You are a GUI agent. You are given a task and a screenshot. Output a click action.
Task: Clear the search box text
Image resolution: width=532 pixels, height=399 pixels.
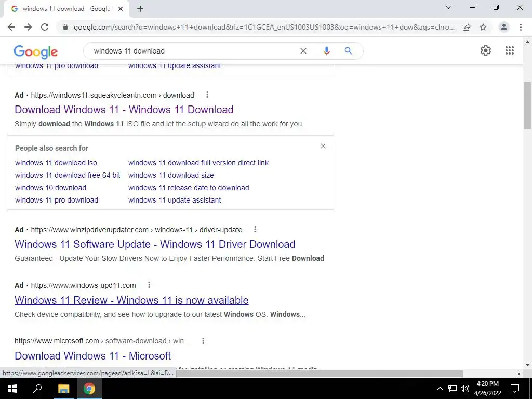point(303,51)
